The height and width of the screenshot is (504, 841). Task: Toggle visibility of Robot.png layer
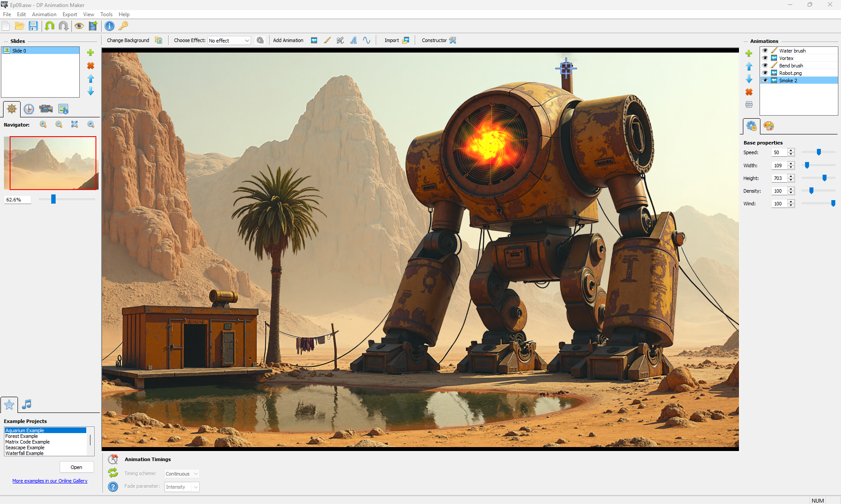765,73
